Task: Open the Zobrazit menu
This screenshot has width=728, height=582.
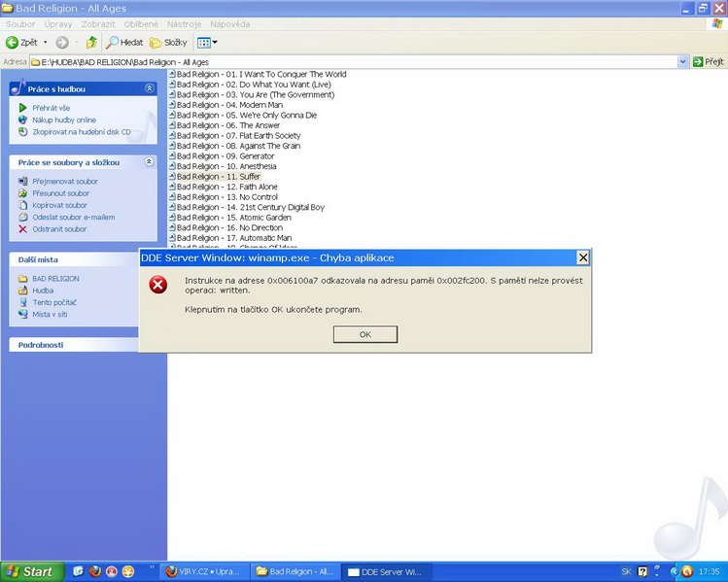Action: click(98, 24)
